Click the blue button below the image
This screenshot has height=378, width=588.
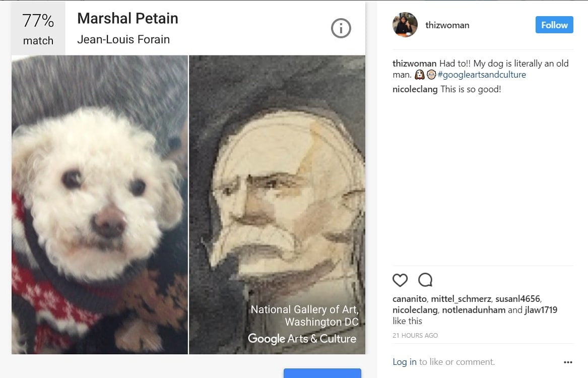tap(322, 373)
